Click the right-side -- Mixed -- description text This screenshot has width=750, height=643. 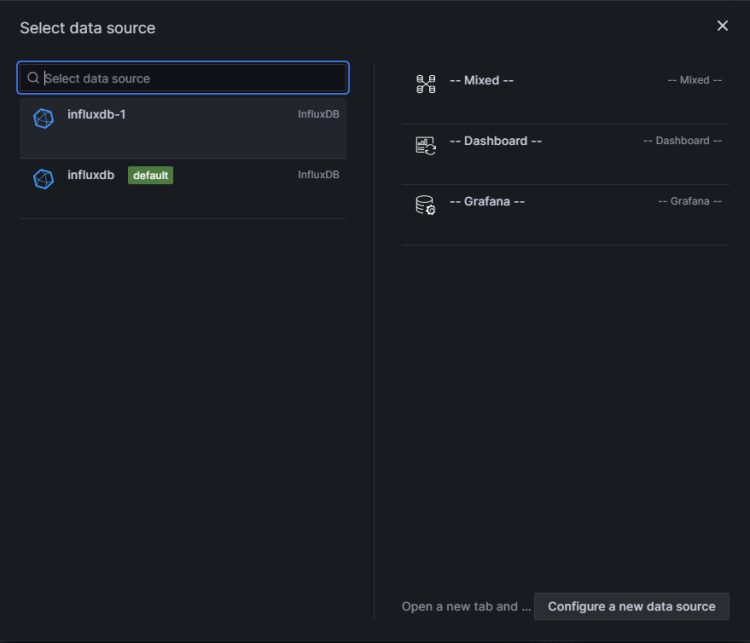(x=694, y=80)
